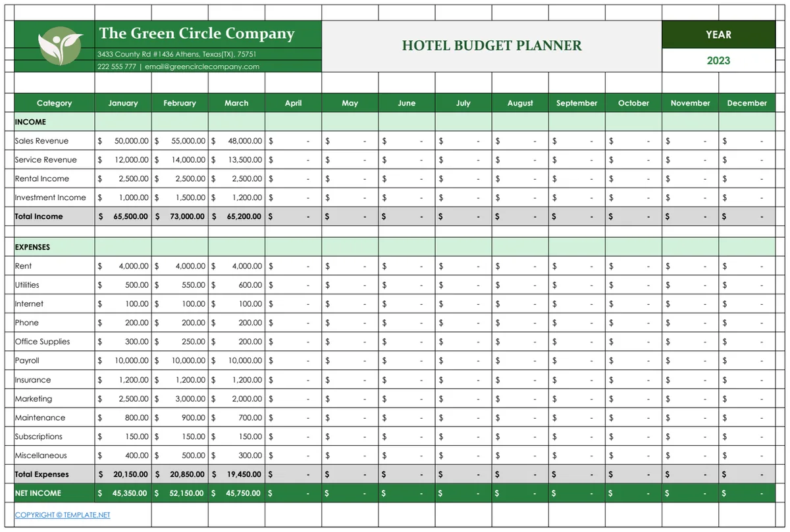
Task: Select the Category column header
Action: click(55, 103)
